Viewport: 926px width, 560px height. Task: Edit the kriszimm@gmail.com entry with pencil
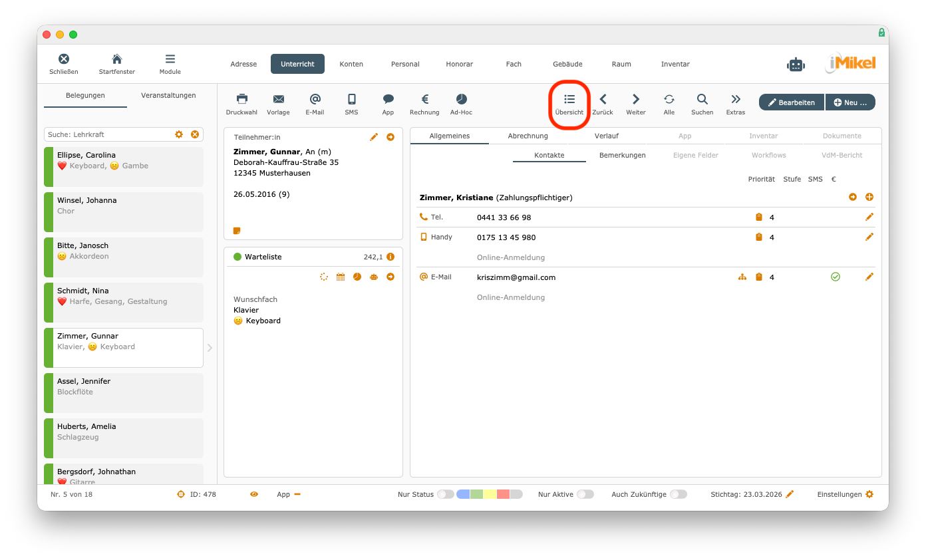(869, 277)
